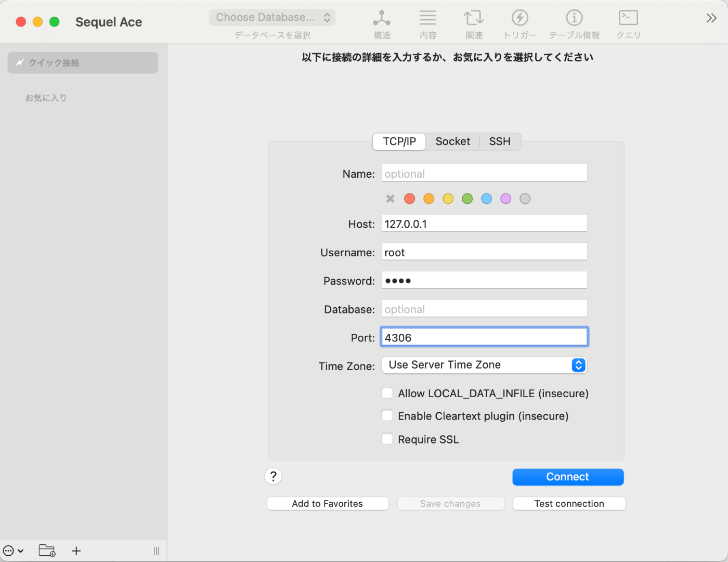This screenshot has width=728, height=562.
Task: Open the 関連 relations view icon
Action: coord(474,18)
